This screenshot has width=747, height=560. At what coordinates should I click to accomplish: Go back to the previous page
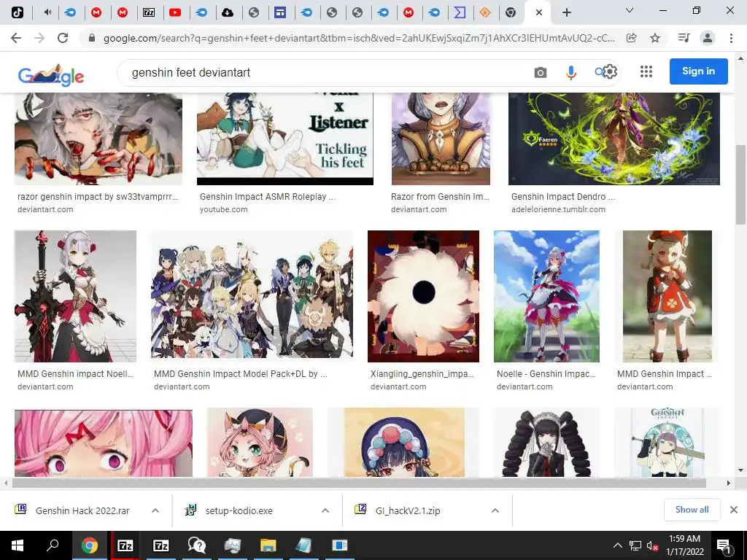tap(16, 38)
